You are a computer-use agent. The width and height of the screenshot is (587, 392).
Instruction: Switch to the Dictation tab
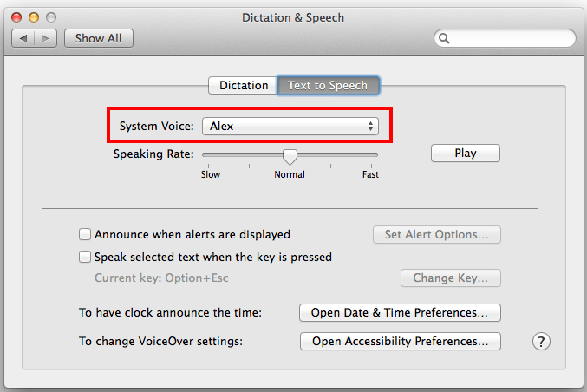pos(243,85)
